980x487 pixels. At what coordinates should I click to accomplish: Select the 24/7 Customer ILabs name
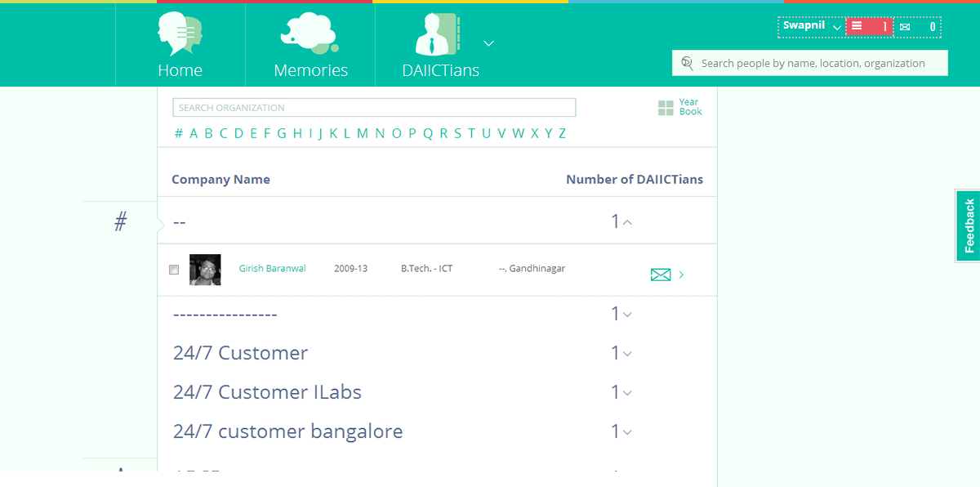(267, 392)
